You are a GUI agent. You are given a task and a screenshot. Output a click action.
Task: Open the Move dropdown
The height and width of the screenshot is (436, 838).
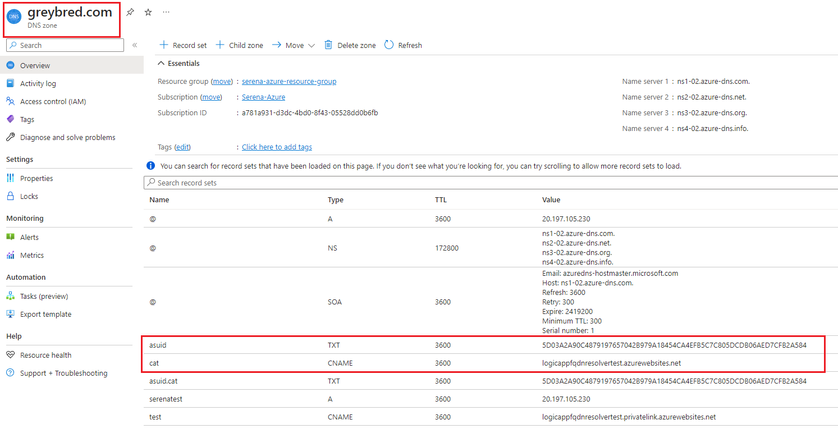pyautogui.click(x=293, y=45)
